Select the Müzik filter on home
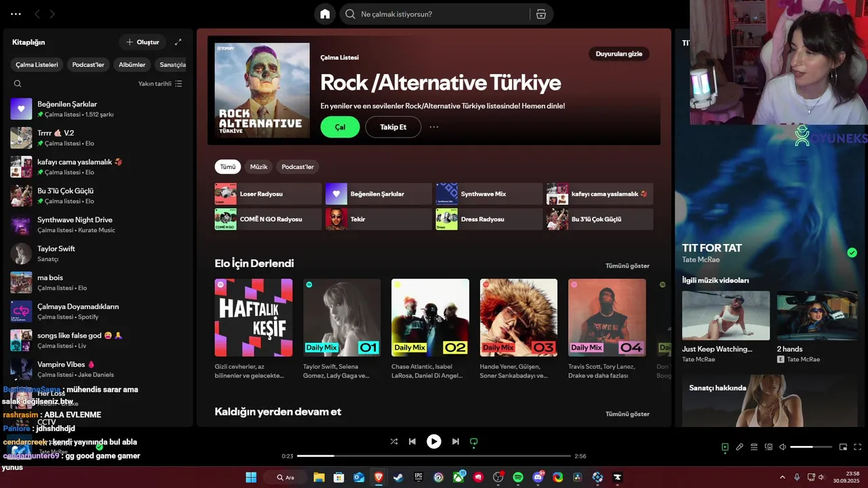Screen dimensions: 868x488 pyautogui.click(x=259, y=167)
